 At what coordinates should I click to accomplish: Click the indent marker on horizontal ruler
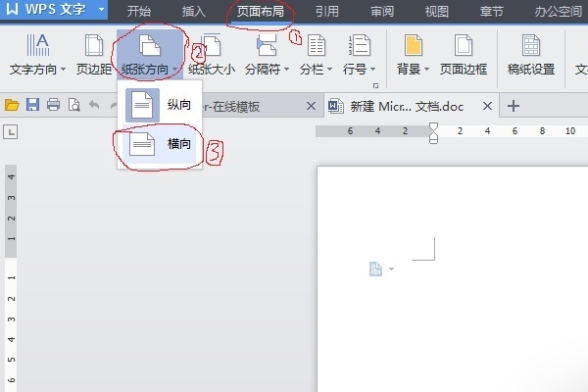coord(433,133)
